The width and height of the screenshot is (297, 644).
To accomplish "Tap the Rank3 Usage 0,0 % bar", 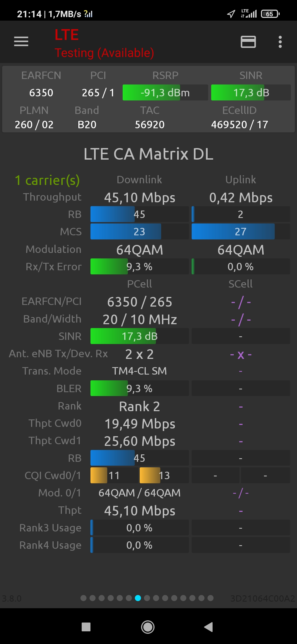I will coord(139,528).
